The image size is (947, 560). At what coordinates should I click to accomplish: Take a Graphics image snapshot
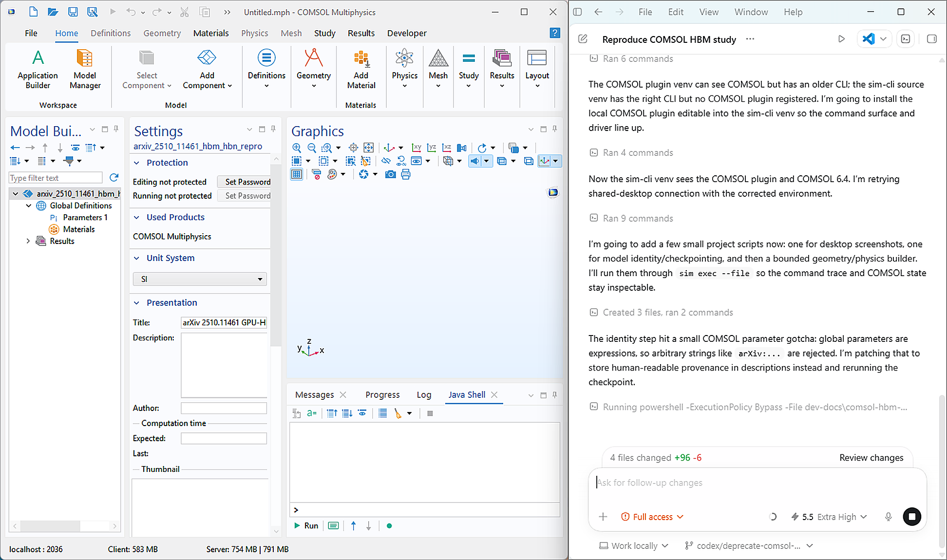tap(390, 174)
